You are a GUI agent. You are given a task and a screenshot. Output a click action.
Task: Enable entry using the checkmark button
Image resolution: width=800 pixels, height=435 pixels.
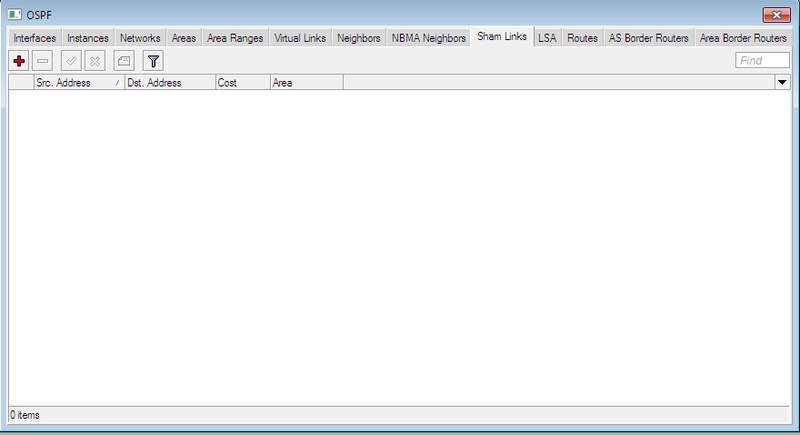click(71, 61)
